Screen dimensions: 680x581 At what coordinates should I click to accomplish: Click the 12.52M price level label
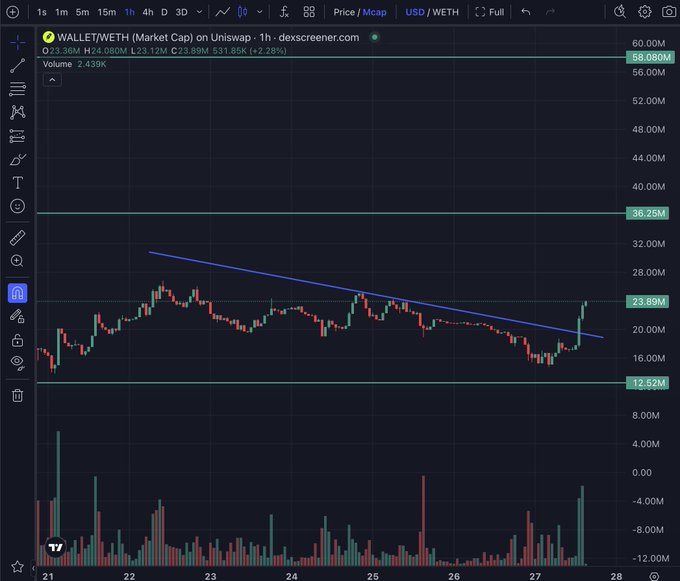click(647, 383)
